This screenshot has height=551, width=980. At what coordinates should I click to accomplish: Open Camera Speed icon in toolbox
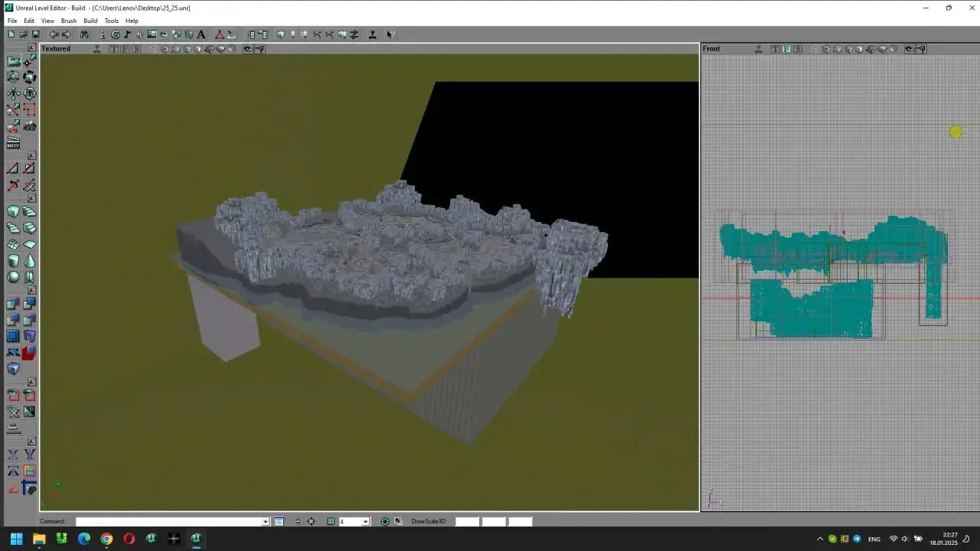coord(13,428)
